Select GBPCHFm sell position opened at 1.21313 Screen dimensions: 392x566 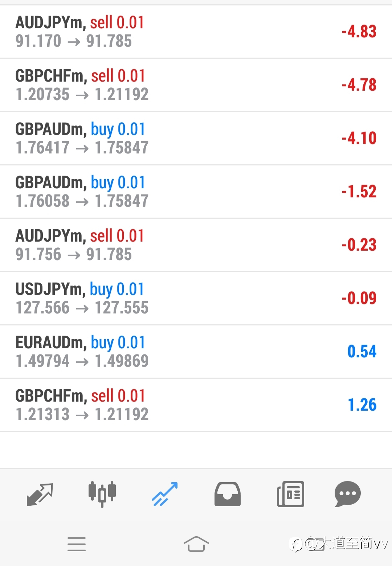coord(196,405)
